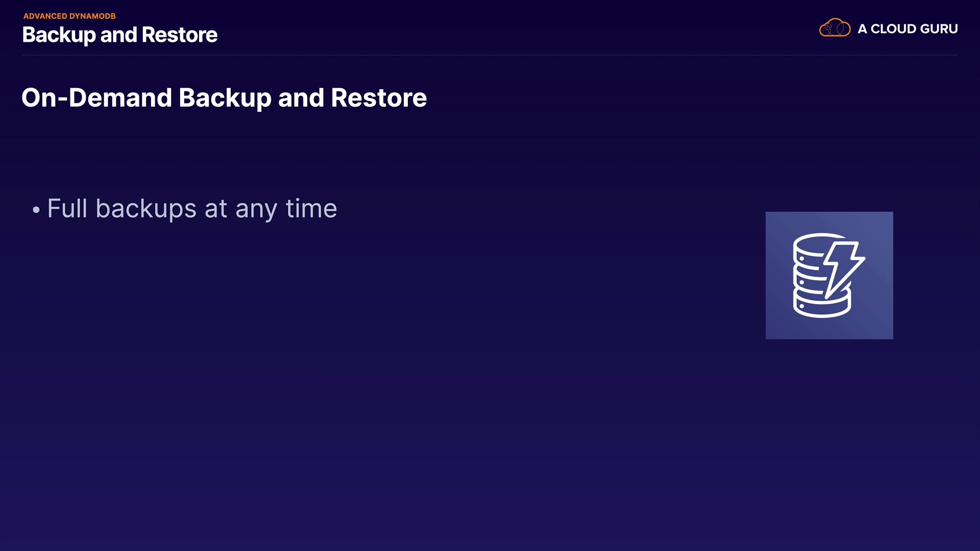
Task: Click the word "GURU" in the logo text
Action: coord(939,29)
